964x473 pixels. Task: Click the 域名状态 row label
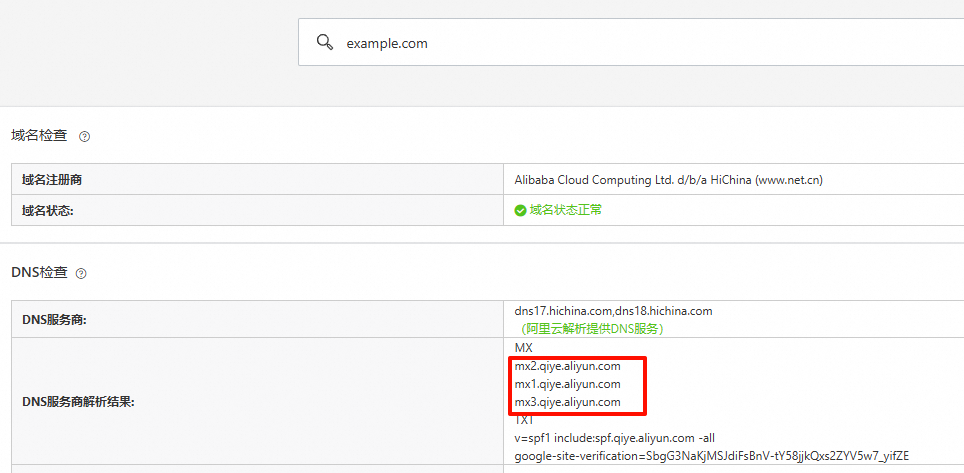coord(48,210)
